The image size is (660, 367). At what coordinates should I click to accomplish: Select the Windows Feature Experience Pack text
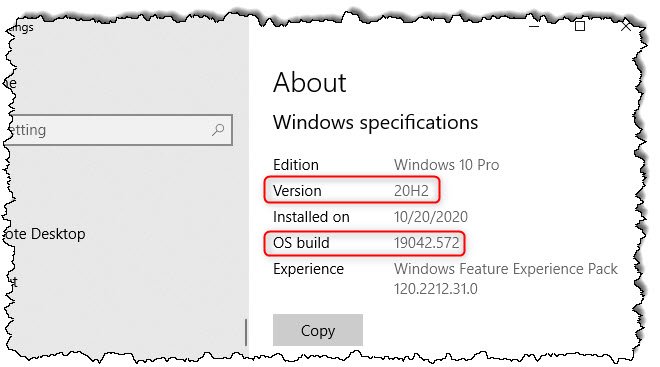[506, 269]
